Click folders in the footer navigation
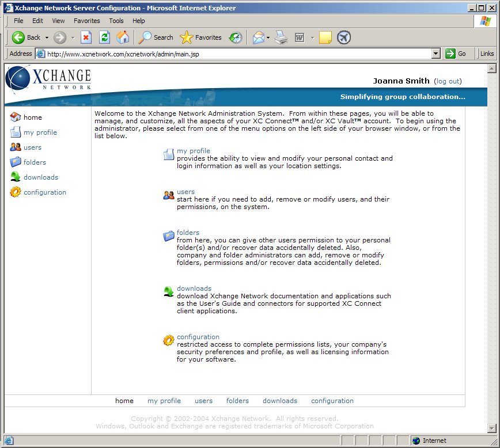500x448 pixels. (237, 401)
